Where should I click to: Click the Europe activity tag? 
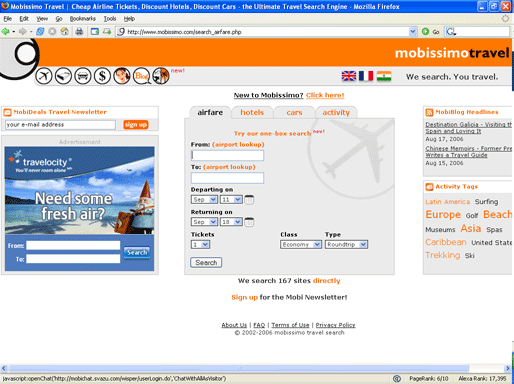tap(443, 215)
